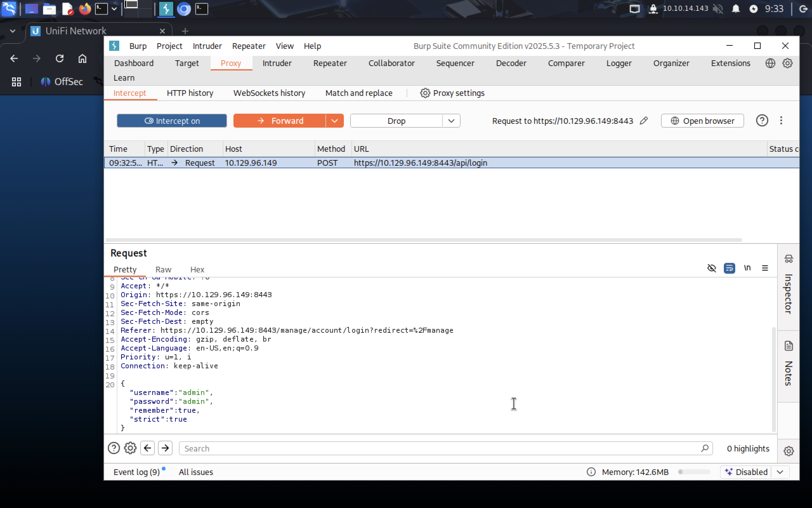Toggle show newline characters \n icon

tap(747, 268)
